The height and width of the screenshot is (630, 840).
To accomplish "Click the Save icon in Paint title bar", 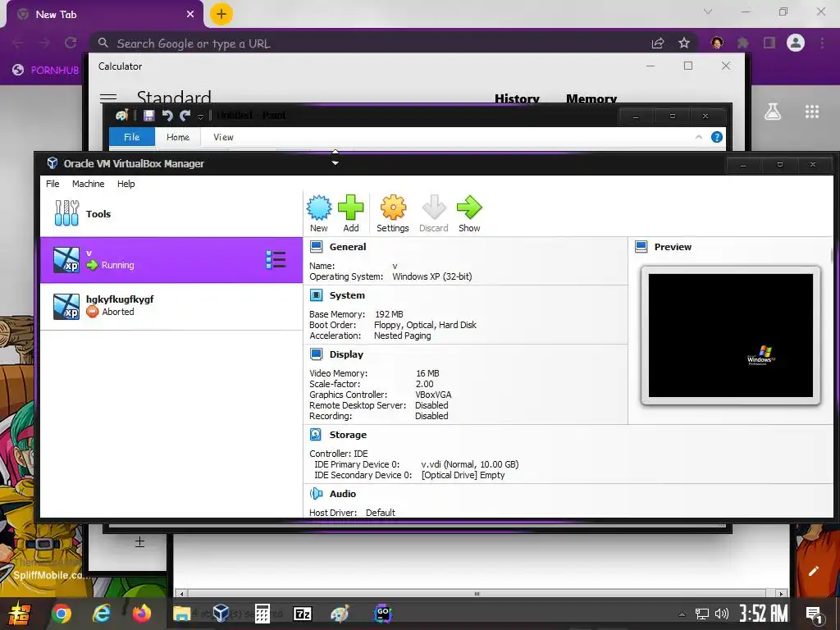I will (149, 115).
